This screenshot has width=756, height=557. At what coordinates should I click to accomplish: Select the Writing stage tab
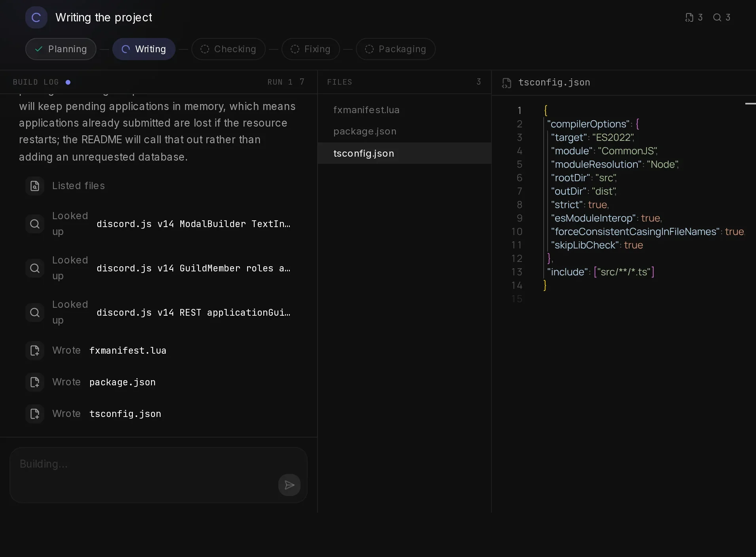[x=144, y=49]
